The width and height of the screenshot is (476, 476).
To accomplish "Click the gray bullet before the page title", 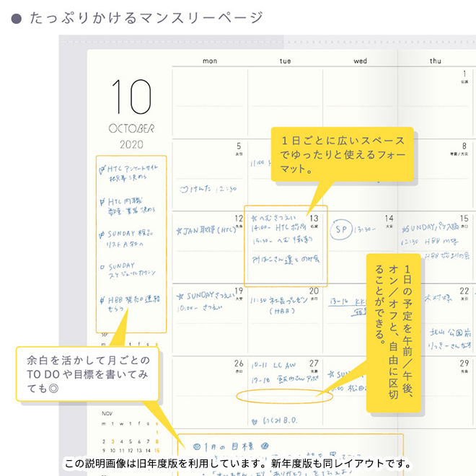I will pos(17,18).
